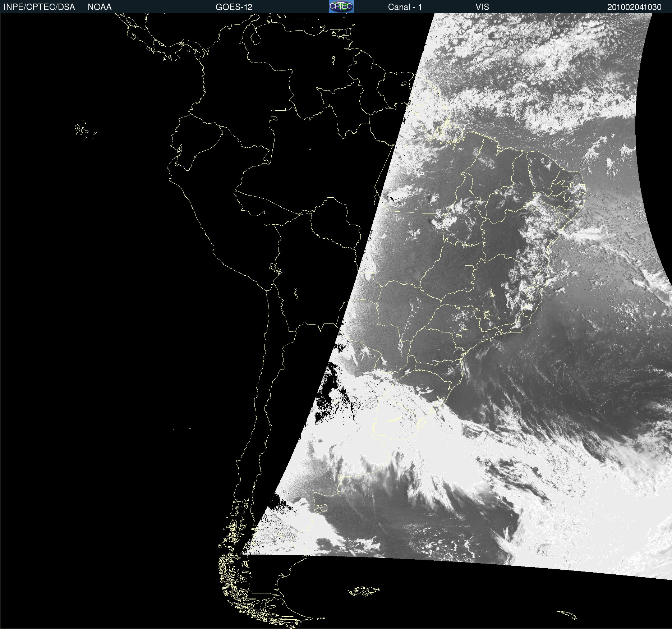
Task: Click the GOES-12 satellite label
Action: coord(234,7)
